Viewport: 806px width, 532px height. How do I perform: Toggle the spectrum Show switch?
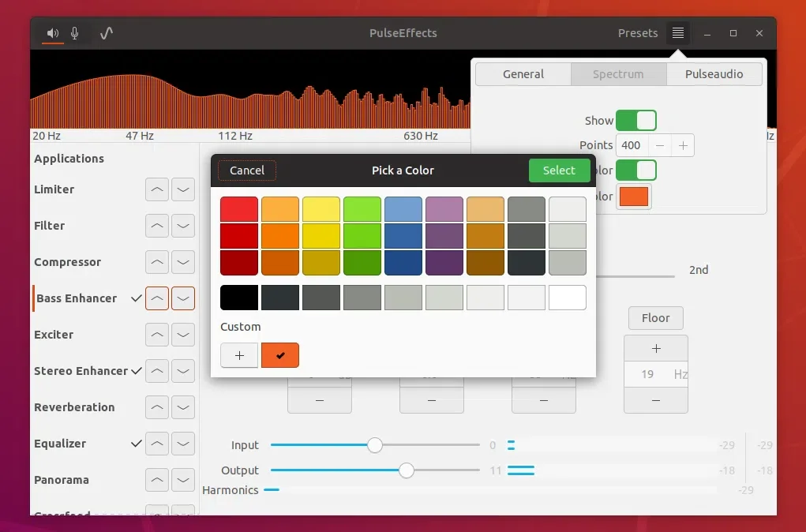pos(635,121)
